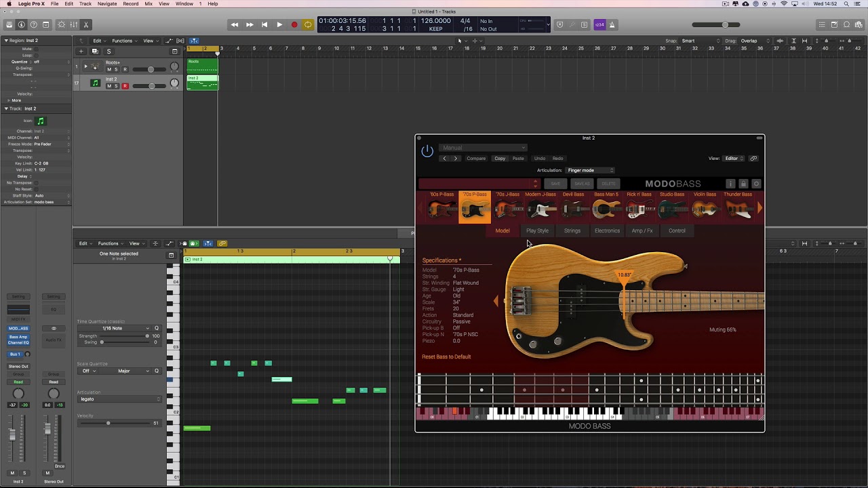Open MODO BASS settings gear icon
This screenshot has width=868, height=488.
coord(756,184)
